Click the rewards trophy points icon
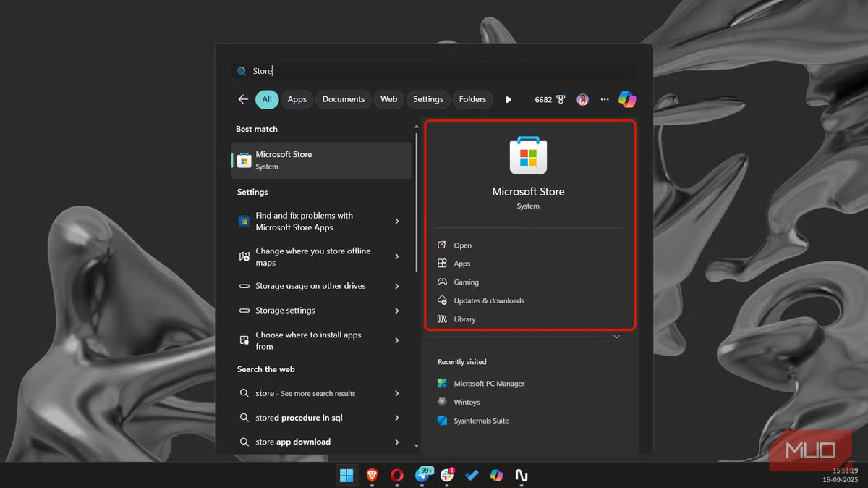868x488 pixels. coord(560,99)
